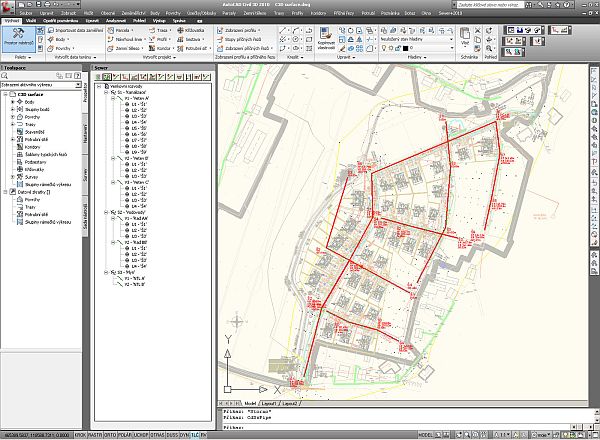Toggle TLC lineweight in status bar

pyautogui.click(x=195, y=435)
